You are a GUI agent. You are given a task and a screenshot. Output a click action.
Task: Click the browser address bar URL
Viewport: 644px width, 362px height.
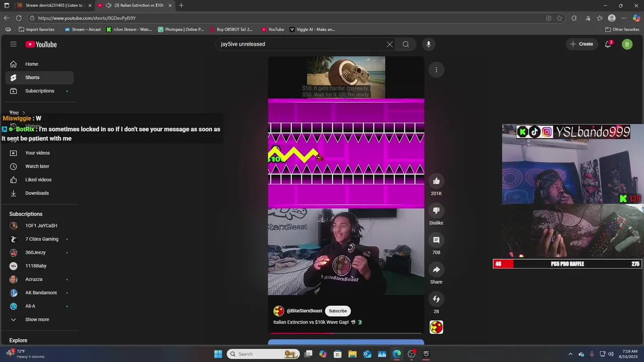[x=87, y=18]
